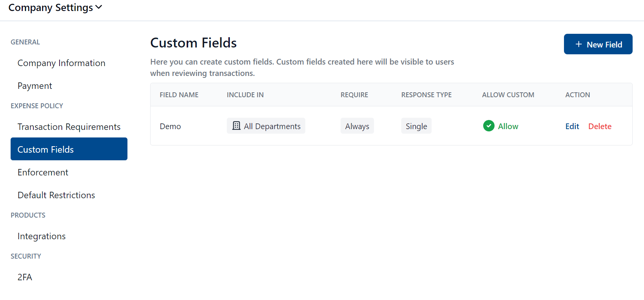Click the building icon beside All Departments
Image resolution: width=644 pixels, height=300 pixels.
pyautogui.click(x=236, y=126)
